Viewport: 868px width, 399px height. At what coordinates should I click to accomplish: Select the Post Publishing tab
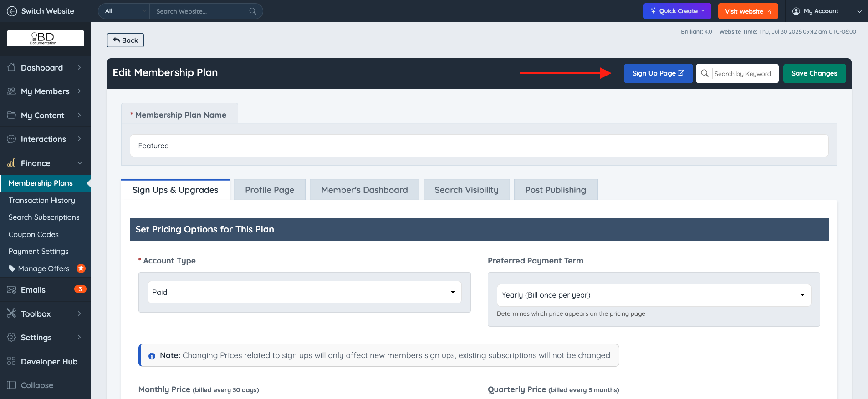pyautogui.click(x=556, y=190)
